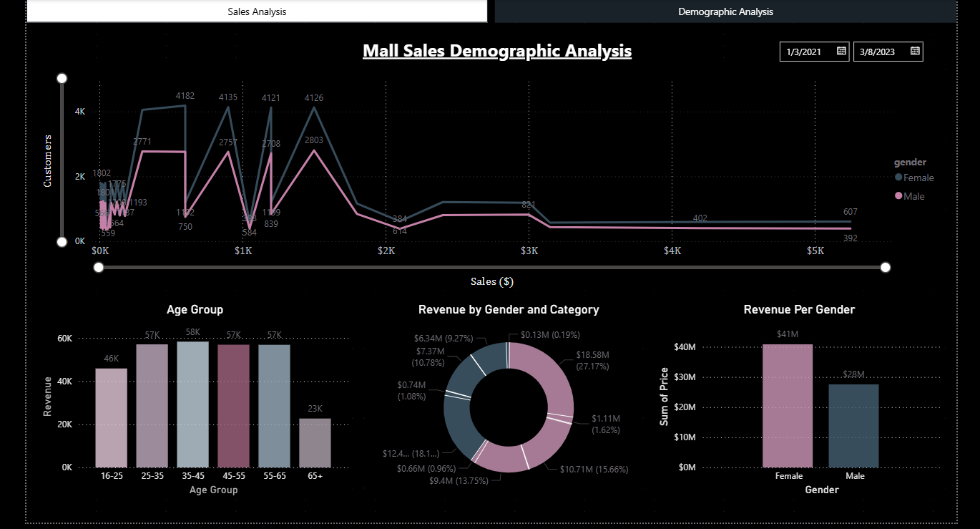The image size is (980, 529).
Task: Select the 35-45 bar showing 58K revenue
Action: coord(192,404)
